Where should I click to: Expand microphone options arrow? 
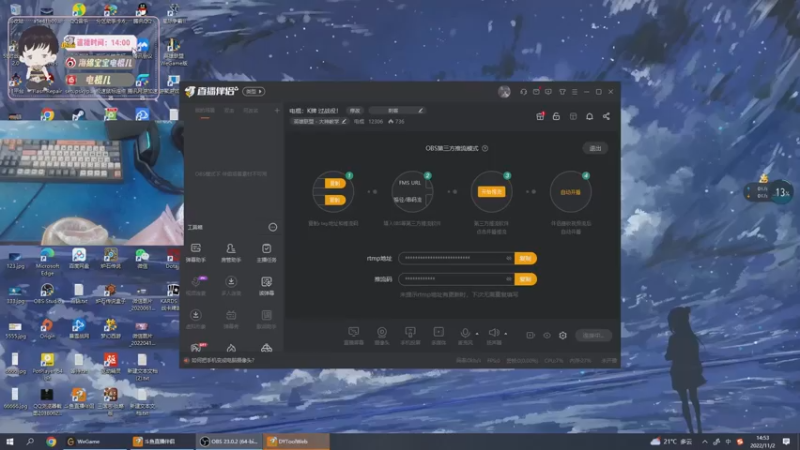click(477, 334)
